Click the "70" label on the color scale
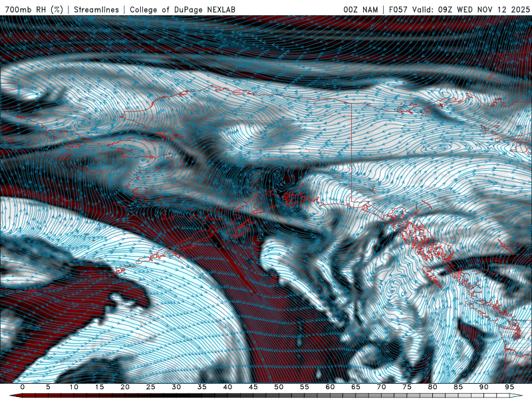This screenshot has width=532, height=399. pyautogui.click(x=381, y=387)
